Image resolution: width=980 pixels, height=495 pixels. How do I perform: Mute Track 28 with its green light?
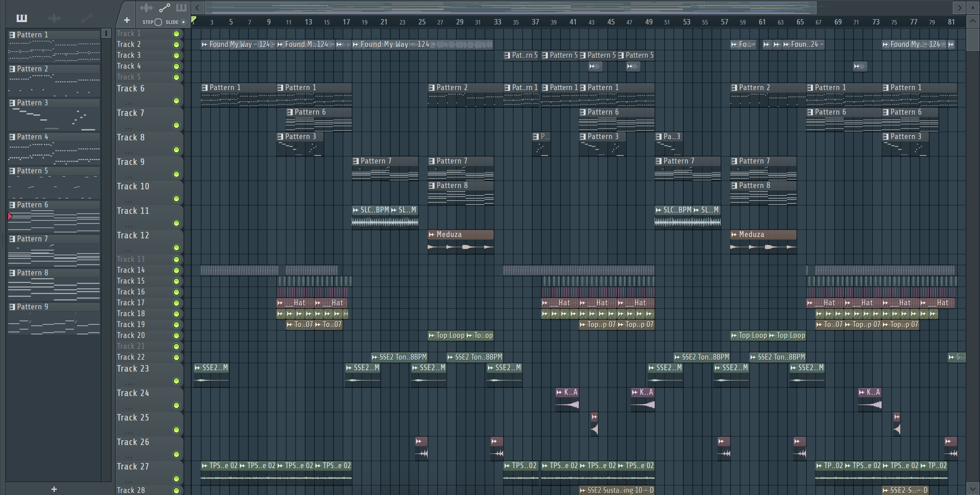tap(176, 491)
